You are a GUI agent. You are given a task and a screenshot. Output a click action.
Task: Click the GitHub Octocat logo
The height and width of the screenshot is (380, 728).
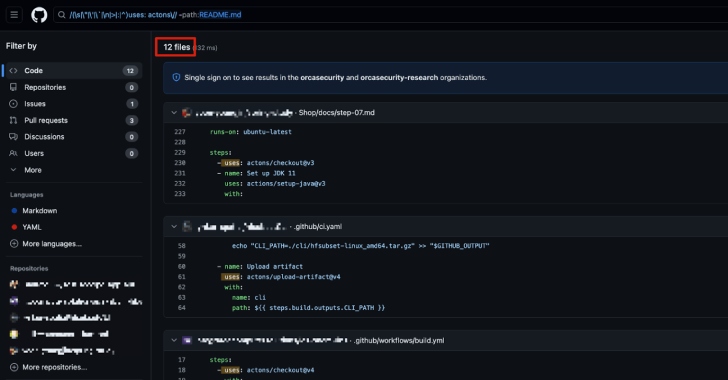(39, 15)
